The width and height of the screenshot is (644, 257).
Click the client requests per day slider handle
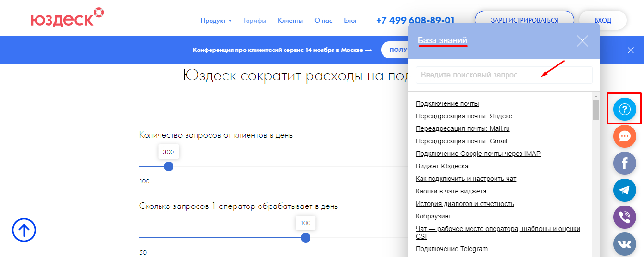click(x=168, y=167)
